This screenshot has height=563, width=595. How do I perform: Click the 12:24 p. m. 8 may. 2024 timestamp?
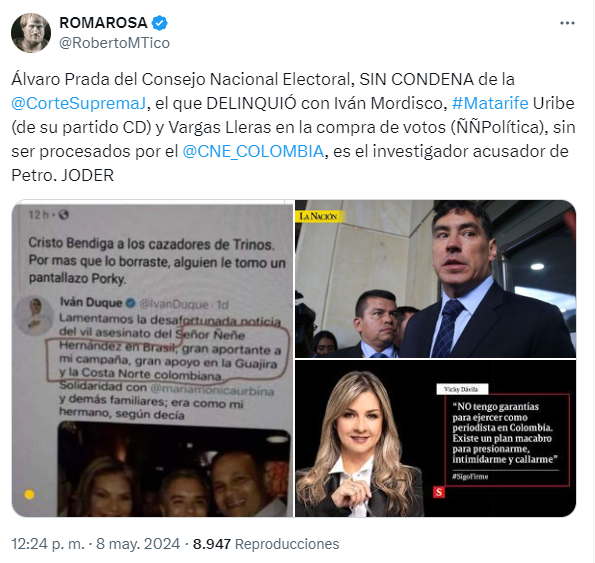click(x=96, y=544)
